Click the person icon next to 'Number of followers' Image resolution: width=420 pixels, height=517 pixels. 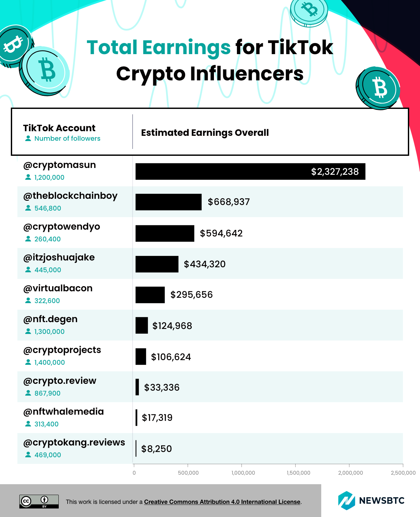point(28,138)
